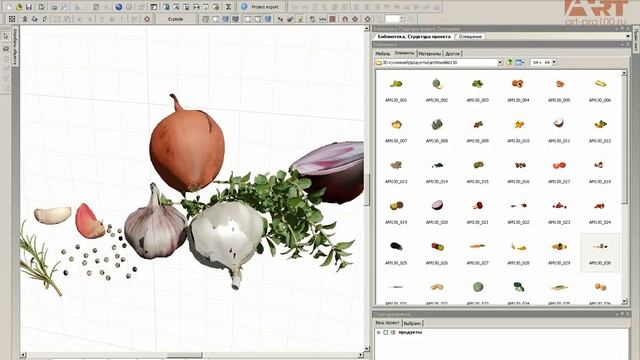Click library list scroll-down arrow
Screen dimensions: 640x360
624,302
